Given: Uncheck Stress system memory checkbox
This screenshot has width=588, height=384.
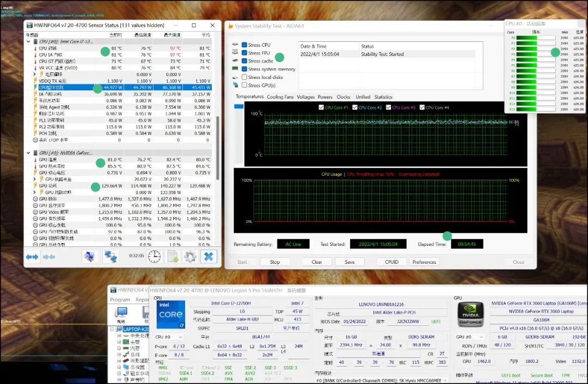Looking at the screenshot, I should (x=244, y=69).
